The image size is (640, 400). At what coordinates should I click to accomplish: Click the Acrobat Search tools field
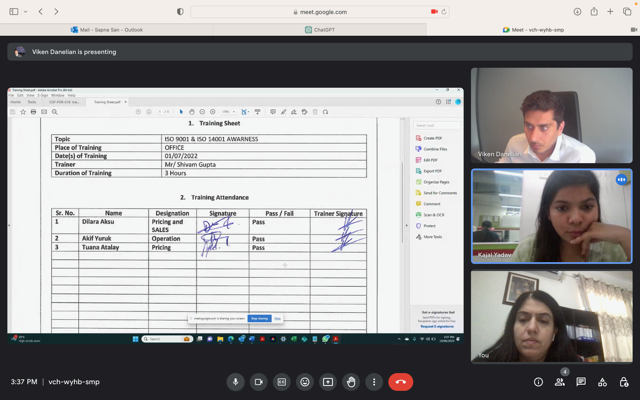coord(437,125)
